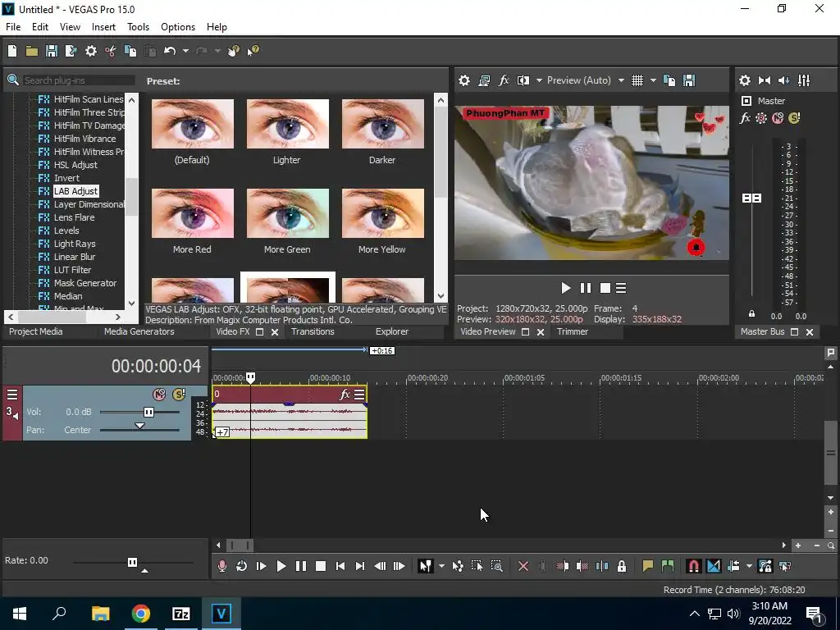Open mixing console icon in Master panel
The image size is (840, 630).
click(804, 80)
